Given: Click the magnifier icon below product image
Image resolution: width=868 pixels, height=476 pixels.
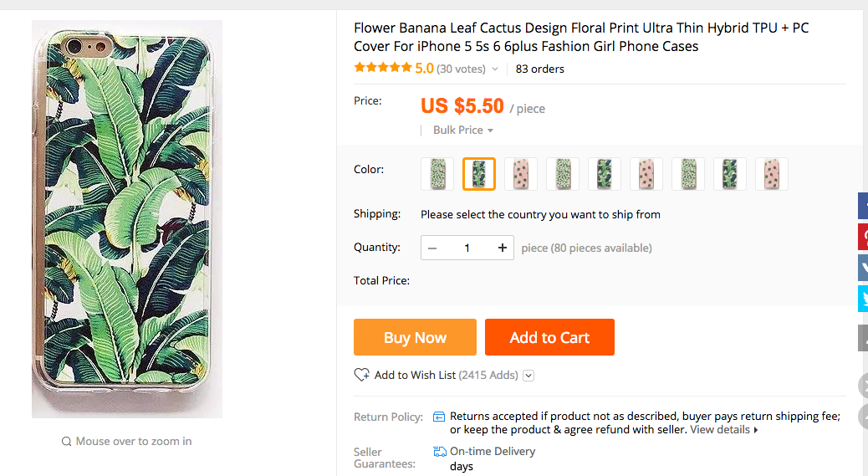Looking at the screenshot, I should (x=66, y=442).
